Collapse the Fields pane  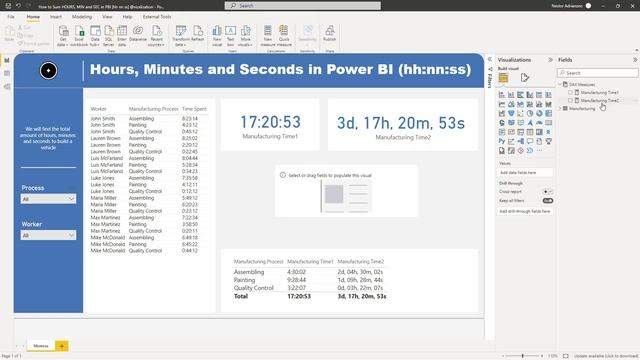(635, 60)
